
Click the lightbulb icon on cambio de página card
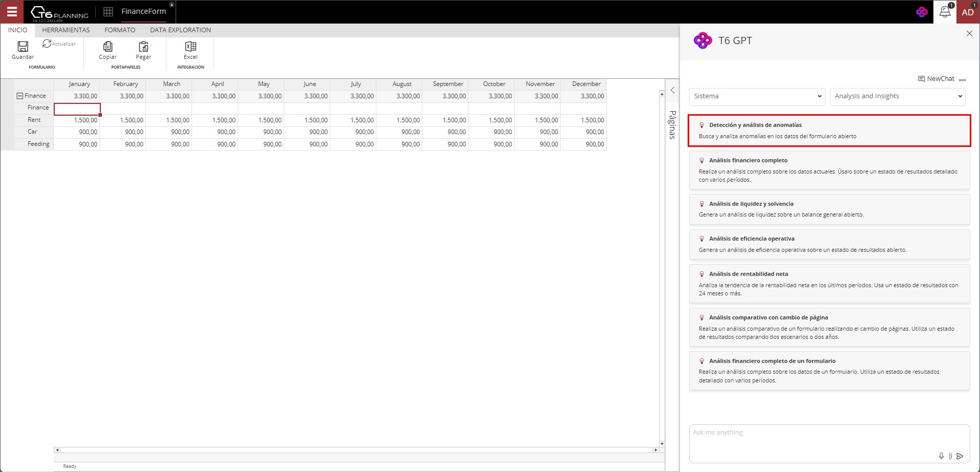702,318
